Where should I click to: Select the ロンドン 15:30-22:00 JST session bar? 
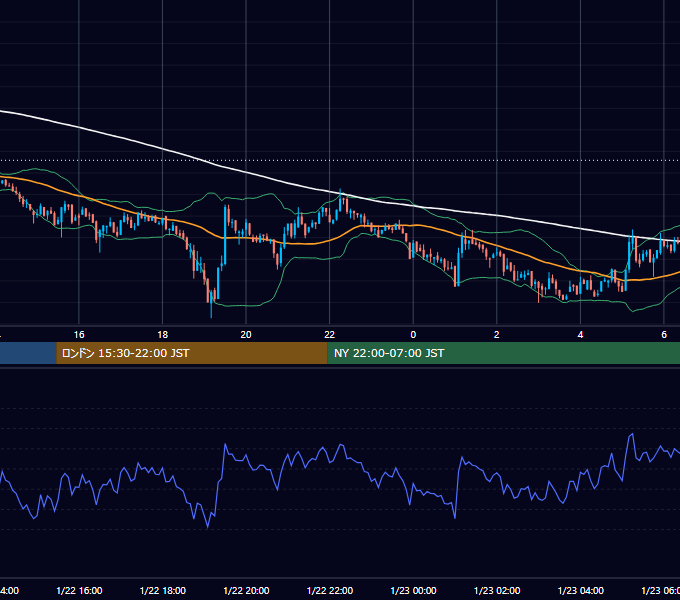pyautogui.click(x=192, y=353)
